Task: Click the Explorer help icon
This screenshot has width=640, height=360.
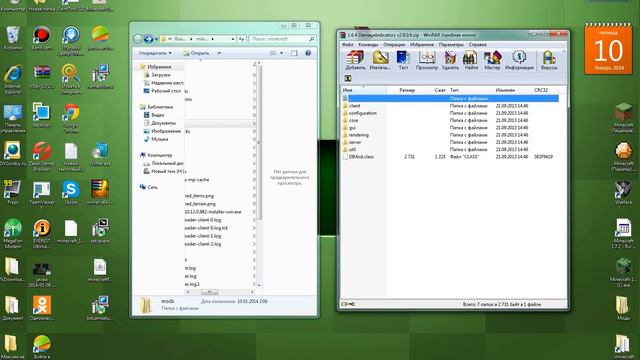Action: [308, 53]
